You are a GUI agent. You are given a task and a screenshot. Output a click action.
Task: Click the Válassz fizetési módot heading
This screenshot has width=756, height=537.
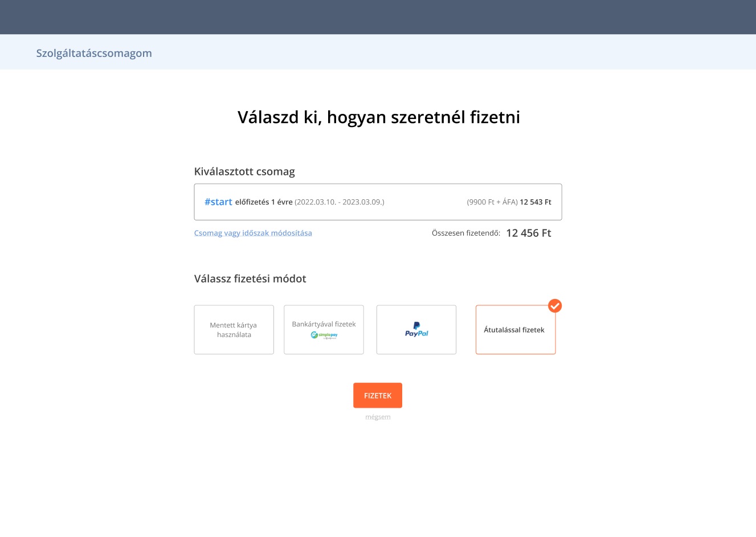pyautogui.click(x=250, y=278)
